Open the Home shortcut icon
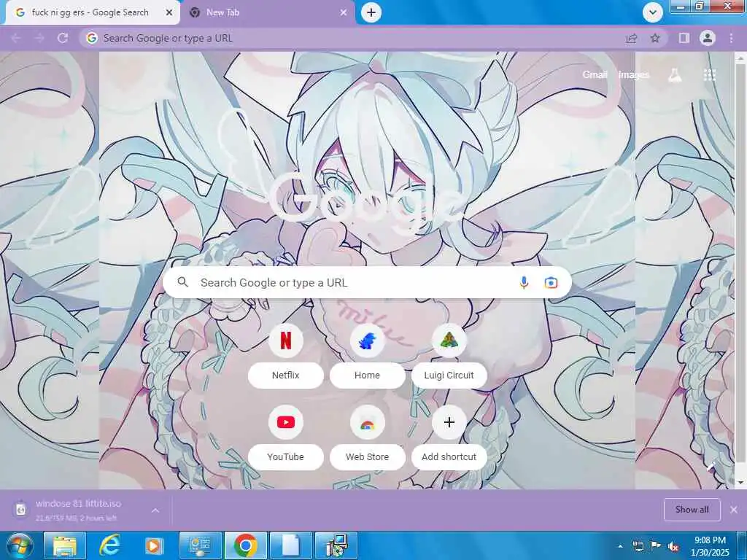Viewport: 747px width, 560px height. point(368,341)
